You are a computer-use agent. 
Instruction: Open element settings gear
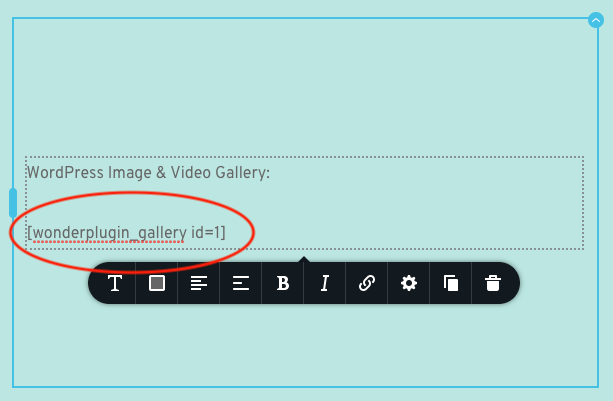409,283
